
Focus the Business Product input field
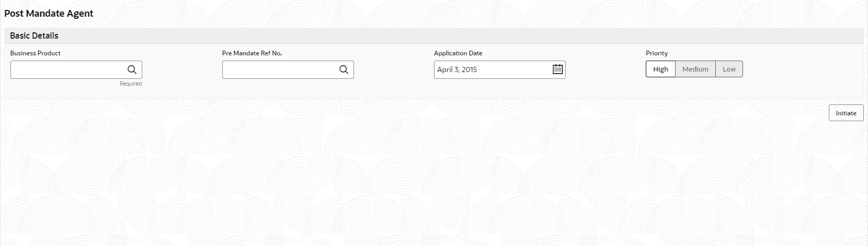(68, 69)
